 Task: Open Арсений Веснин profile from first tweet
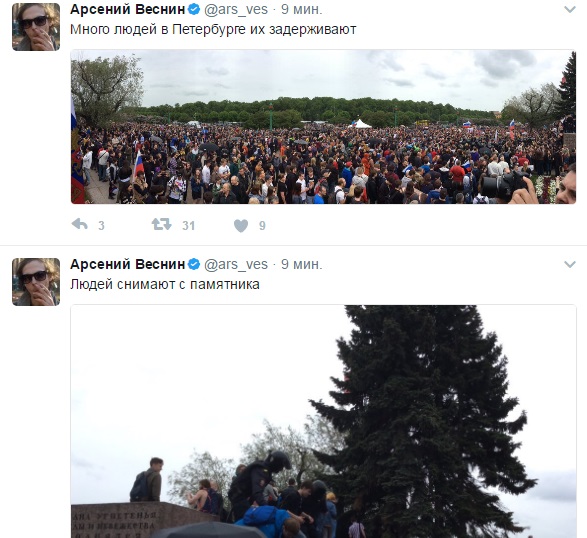(128, 9)
